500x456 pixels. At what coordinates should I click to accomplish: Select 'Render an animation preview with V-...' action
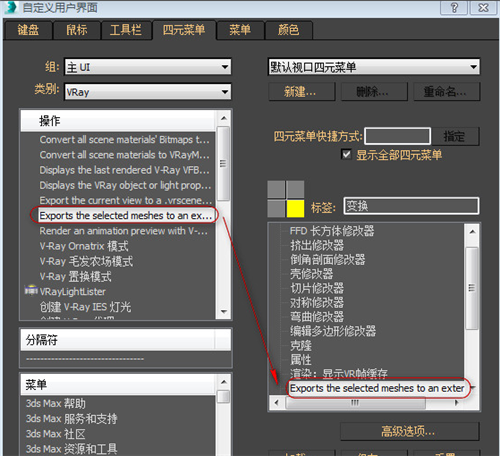coord(123,231)
